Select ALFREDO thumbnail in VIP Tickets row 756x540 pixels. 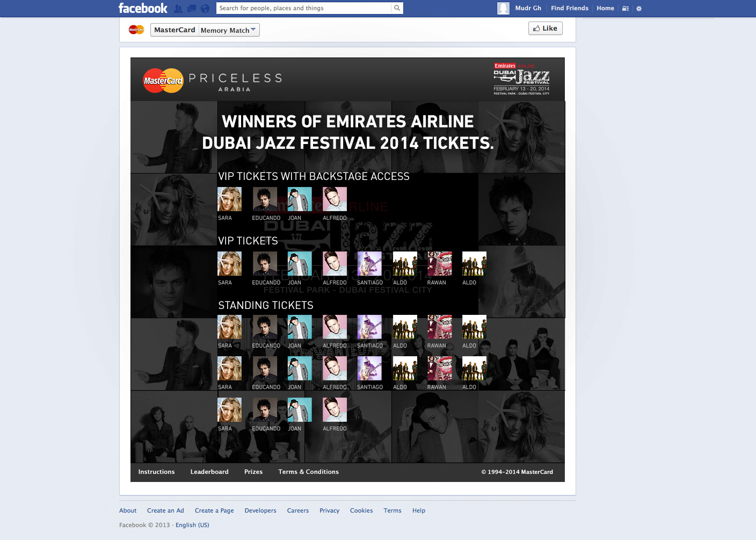pyautogui.click(x=335, y=264)
